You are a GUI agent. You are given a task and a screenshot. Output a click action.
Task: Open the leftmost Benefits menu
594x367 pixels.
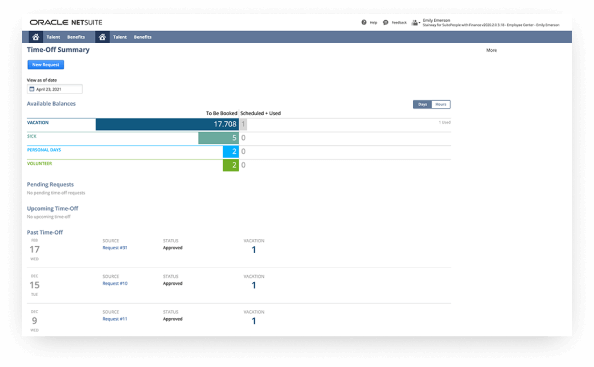(x=76, y=37)
